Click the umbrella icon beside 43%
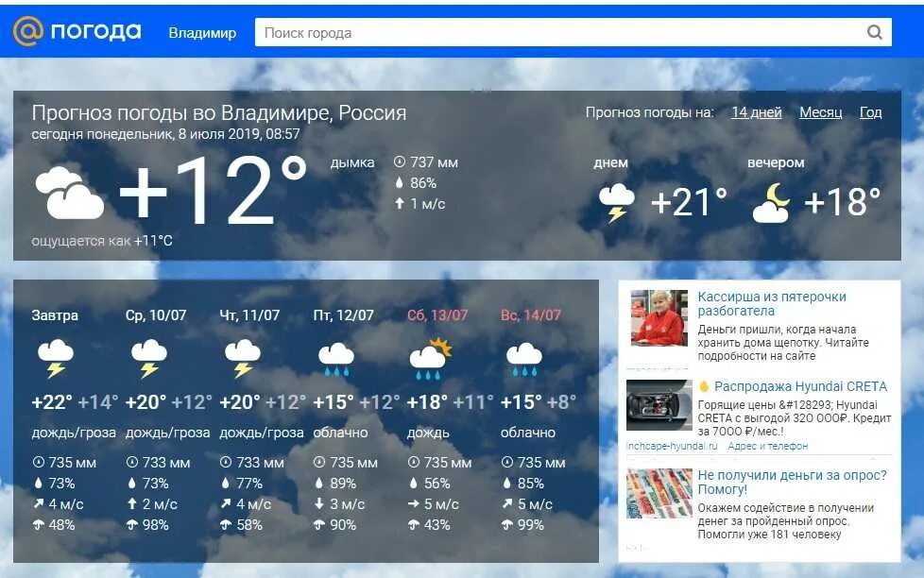 (x=413, y=524)
